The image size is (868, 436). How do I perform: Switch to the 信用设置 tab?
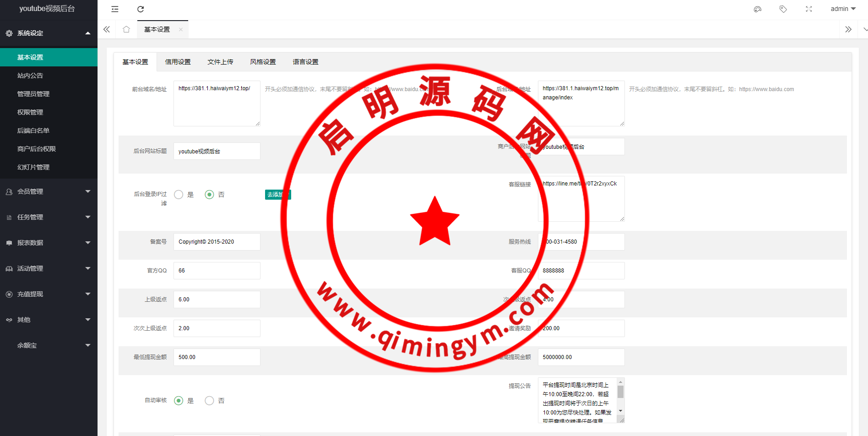pos(178,62)
